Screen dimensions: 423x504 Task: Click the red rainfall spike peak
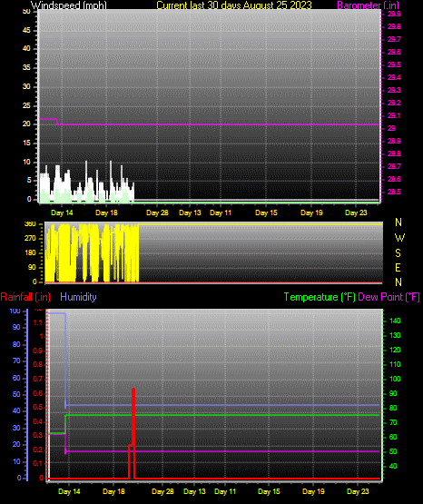coord(133,390)
